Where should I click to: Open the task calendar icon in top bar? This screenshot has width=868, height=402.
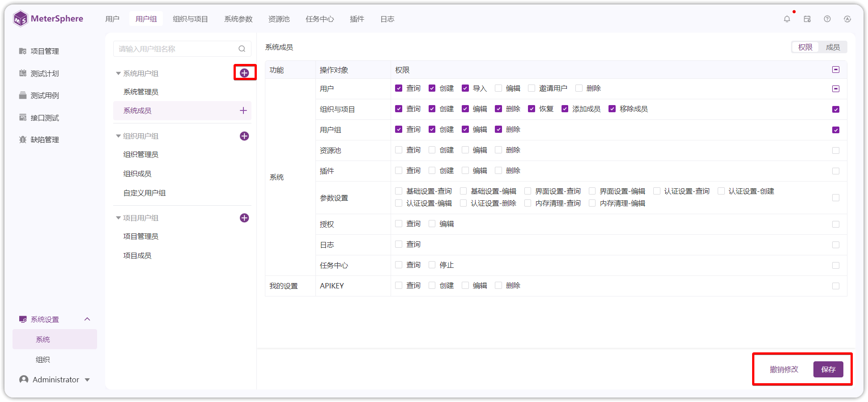[807, 19]
